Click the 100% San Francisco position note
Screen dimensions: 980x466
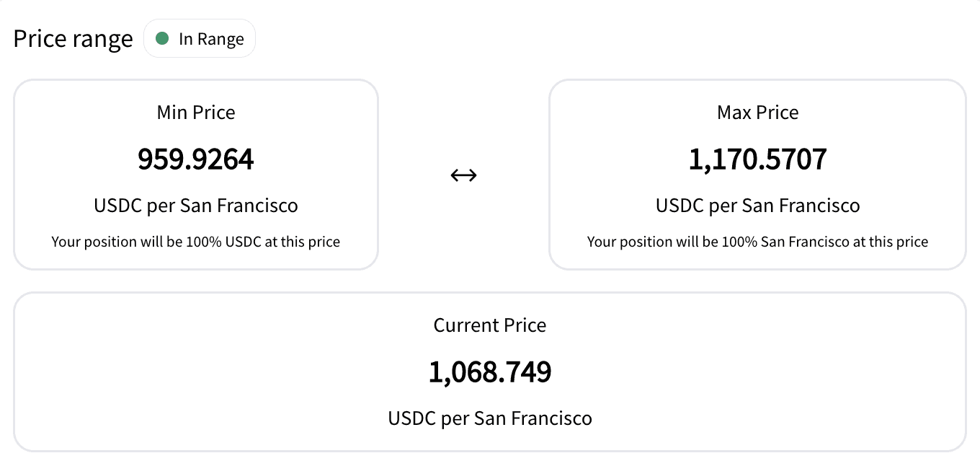pyautogui.click(x=757, y=242)
